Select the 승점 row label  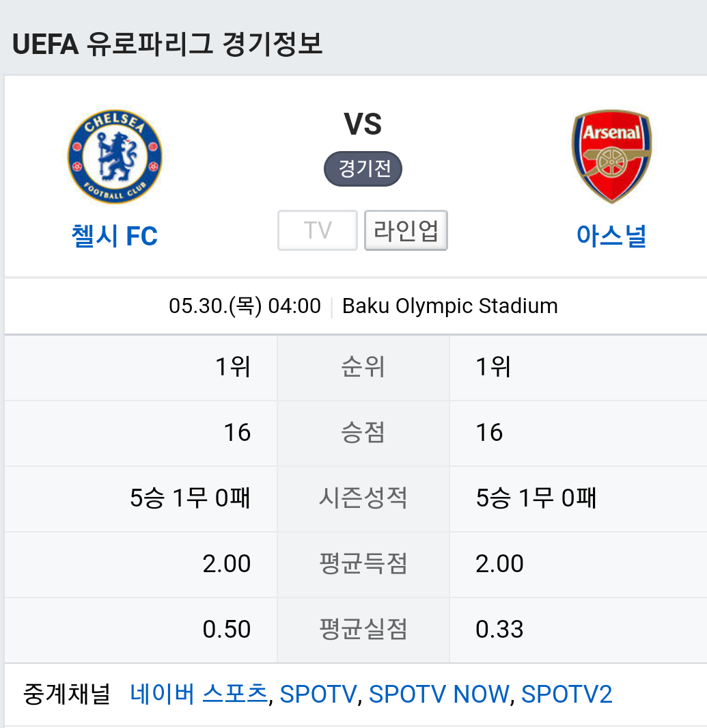click(x=363, y=432)
